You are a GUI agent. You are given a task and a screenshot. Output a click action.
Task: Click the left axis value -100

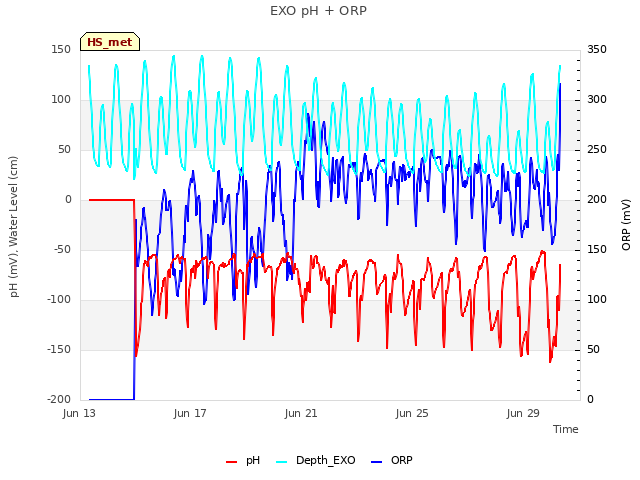tap(59, 299)
